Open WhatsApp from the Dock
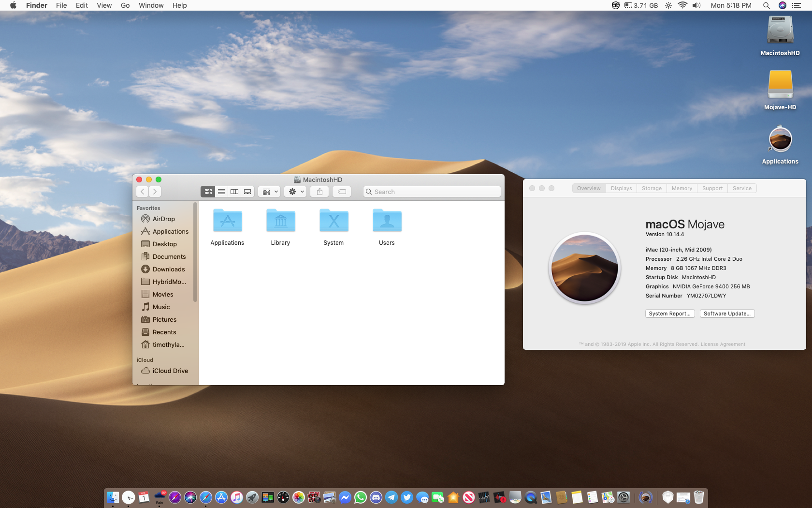 pos(361,497)
